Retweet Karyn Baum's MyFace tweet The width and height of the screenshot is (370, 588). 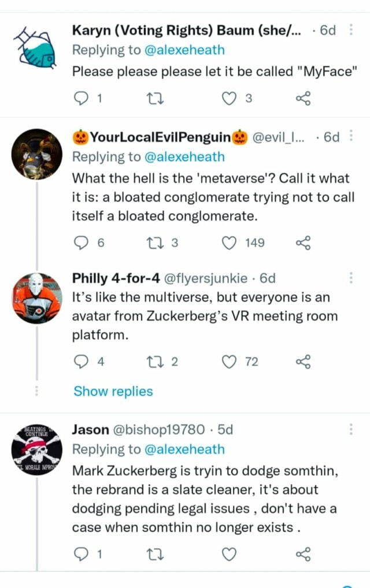click(x=156, y=99)
